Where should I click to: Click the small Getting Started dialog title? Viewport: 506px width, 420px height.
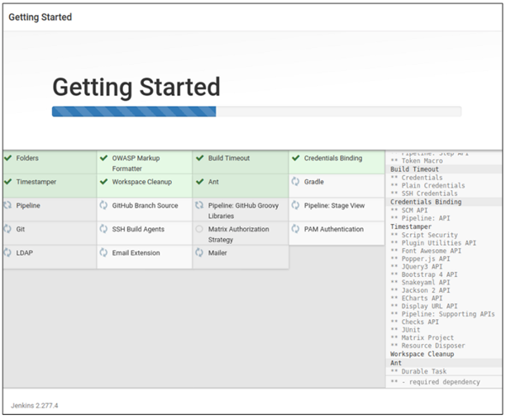[40, 17]
